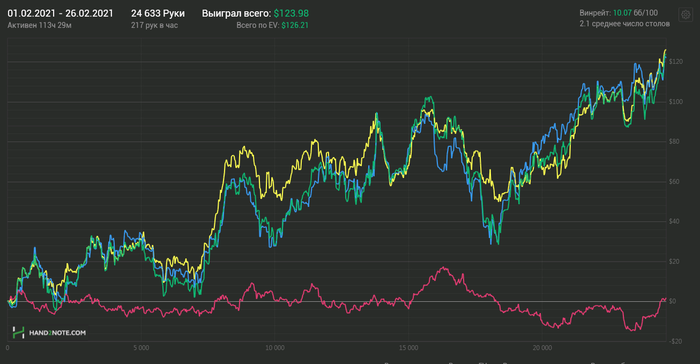Click the 2.1 среднее число столов label
700x364 pixels.
pyautogui.click(x=625, y=24)
